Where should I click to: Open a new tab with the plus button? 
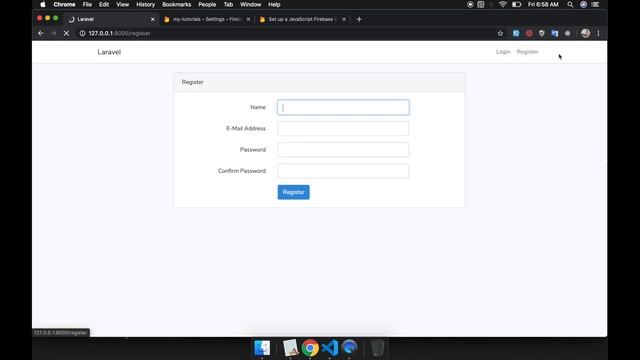pos(359,19)
